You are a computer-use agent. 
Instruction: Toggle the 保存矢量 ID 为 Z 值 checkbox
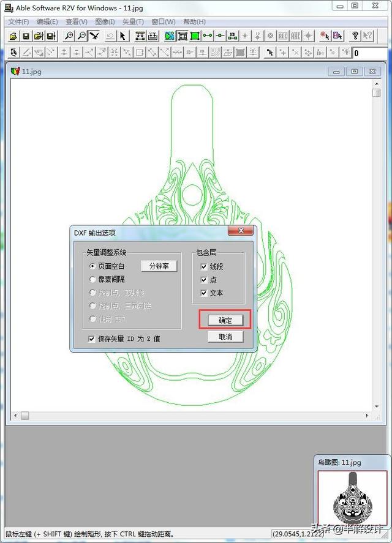coord(92,339)
